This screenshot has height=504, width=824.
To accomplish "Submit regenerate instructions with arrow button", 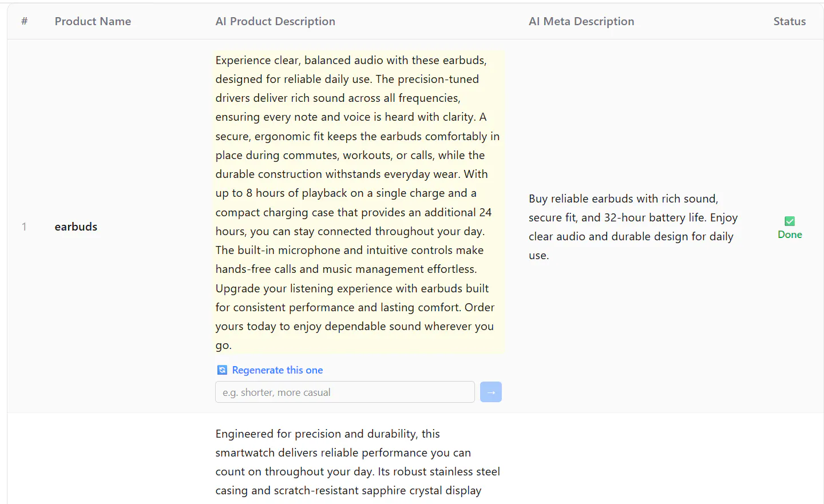I will click(x=491, y=392).
